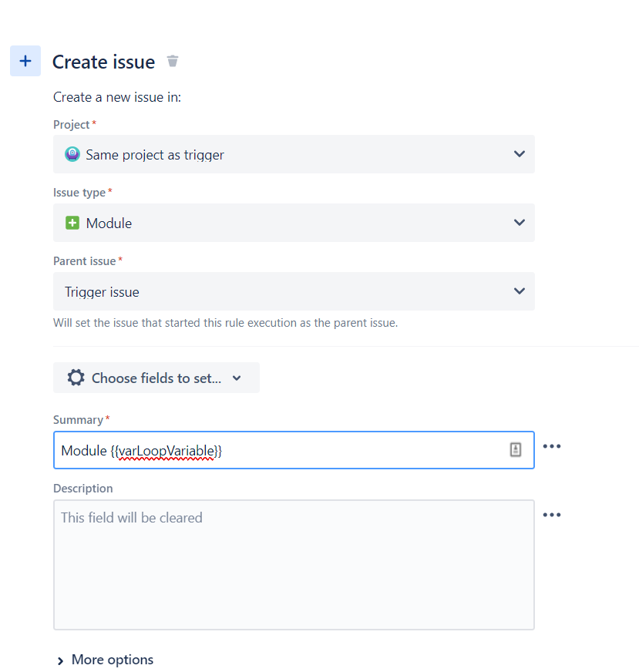Open the Project dropdown showing Same project as trigger
This screenshot has height=672, width=639.
point(294,154)
